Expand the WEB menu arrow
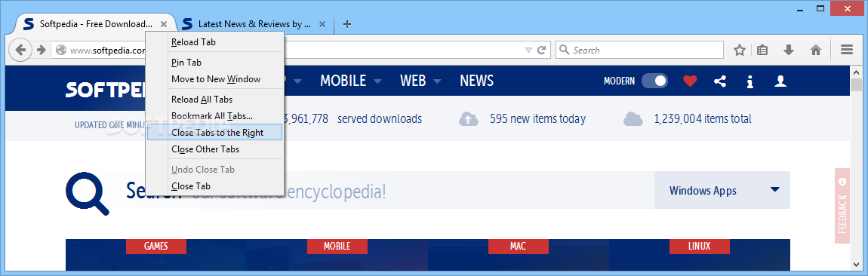 tap(437, 81)
